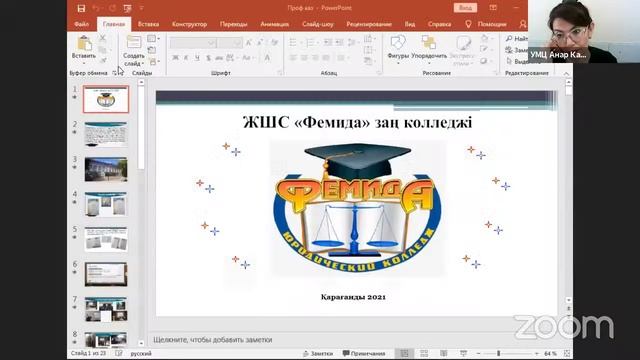Open Shape Effects dropdown in Рисование
Image resolution: width=640 pixels, height=360 pixels.
click(486, 61)
